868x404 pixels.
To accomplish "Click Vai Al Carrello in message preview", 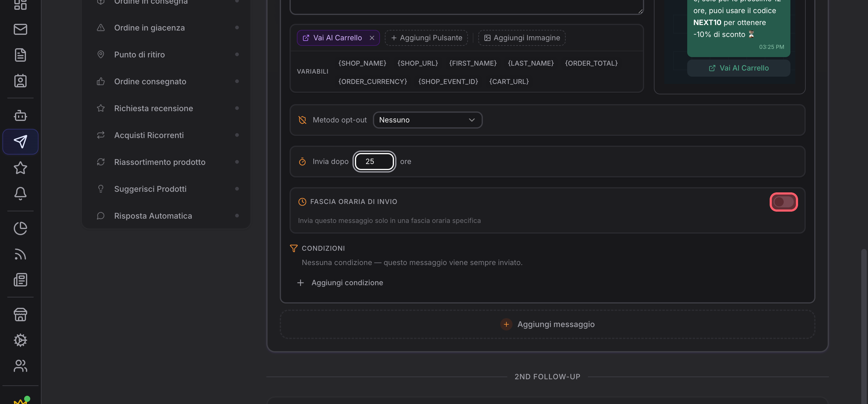I will [739, 68].
